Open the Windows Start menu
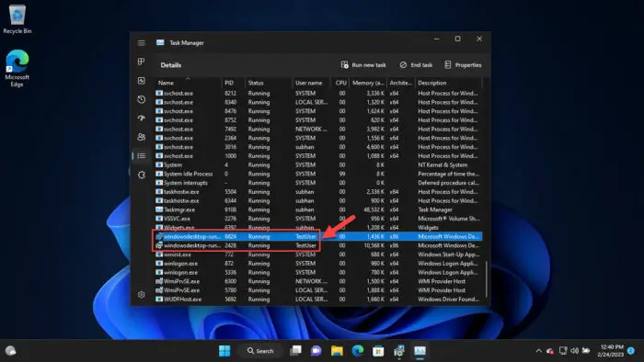The height and width of the screenshot is (362, 644). point(224,351)
